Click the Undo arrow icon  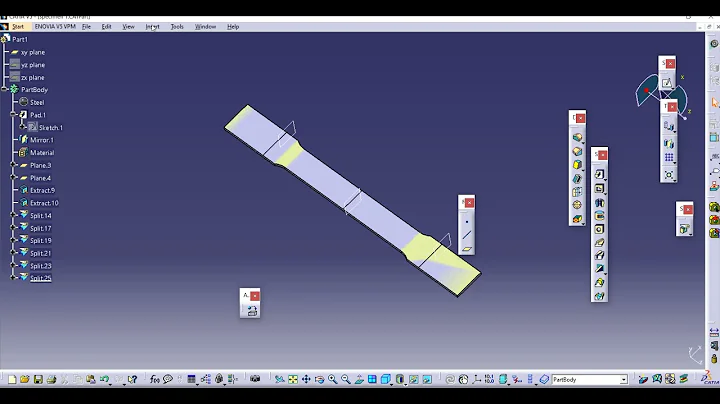point(104,379)
